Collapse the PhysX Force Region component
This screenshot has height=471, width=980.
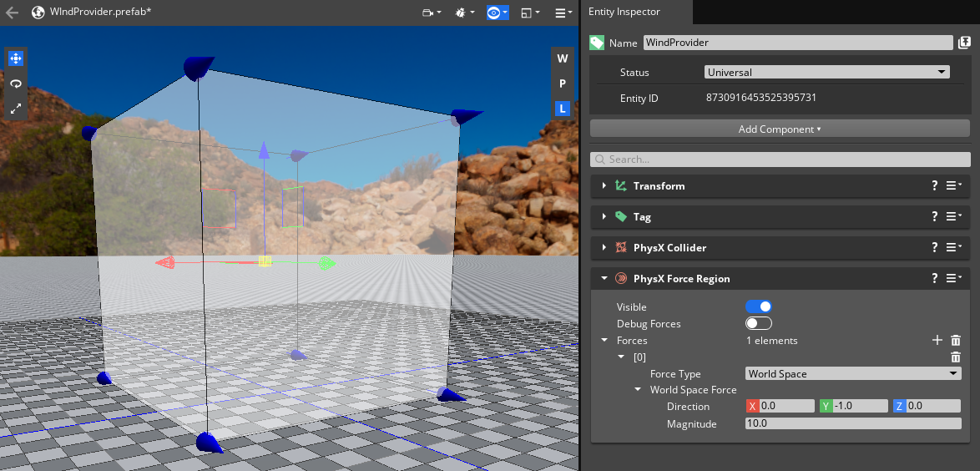point(604,279)
